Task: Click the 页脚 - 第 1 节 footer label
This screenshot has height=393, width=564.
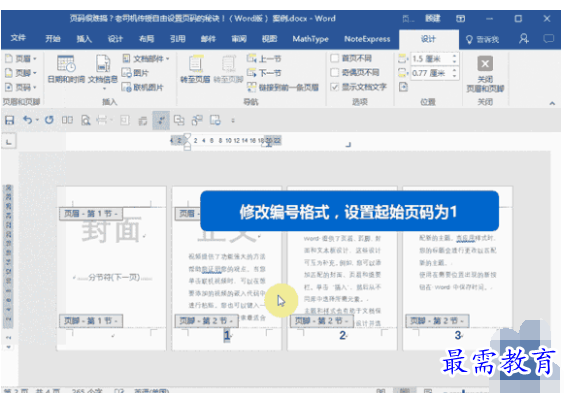Action: (91, 321)
